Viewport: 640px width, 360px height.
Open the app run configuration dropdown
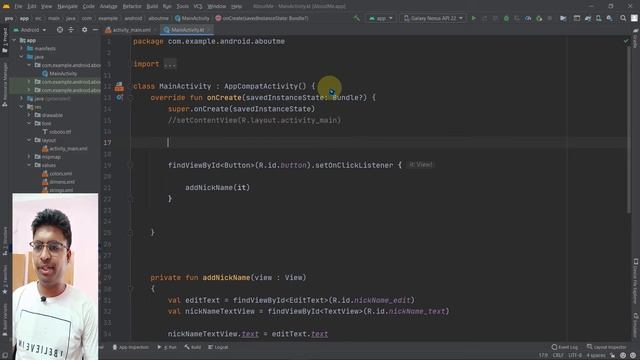click(380, 18)
